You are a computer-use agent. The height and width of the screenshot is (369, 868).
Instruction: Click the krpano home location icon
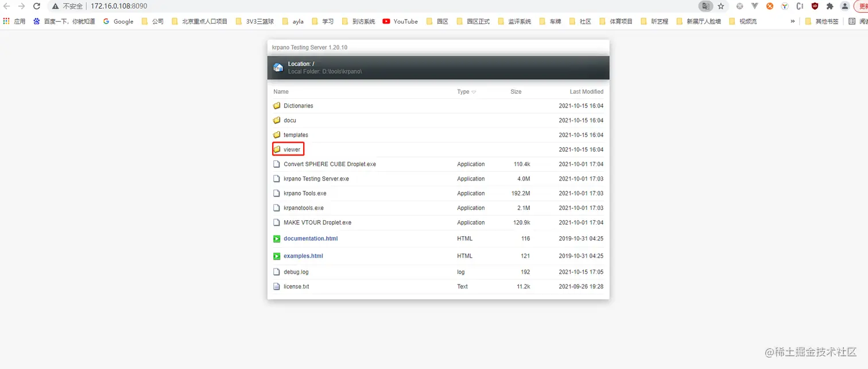(x=278, y=67)
